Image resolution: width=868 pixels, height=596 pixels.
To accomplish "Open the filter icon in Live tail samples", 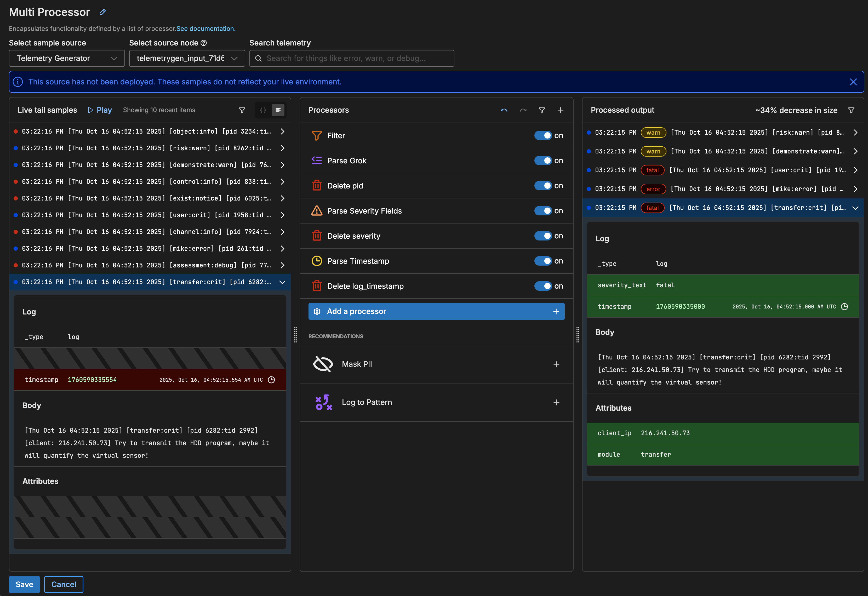I will coord(242,110).
